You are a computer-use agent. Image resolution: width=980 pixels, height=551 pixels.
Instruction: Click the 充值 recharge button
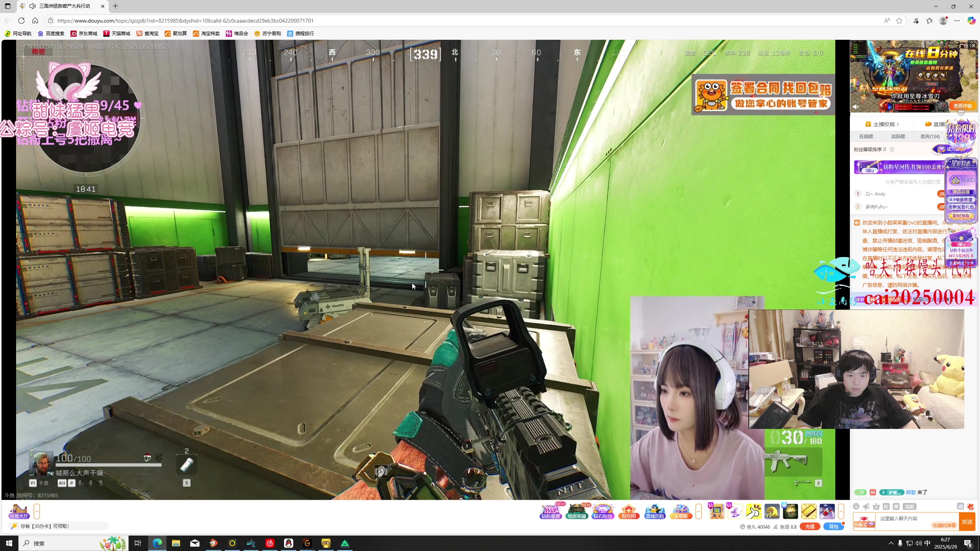[810, 527]
